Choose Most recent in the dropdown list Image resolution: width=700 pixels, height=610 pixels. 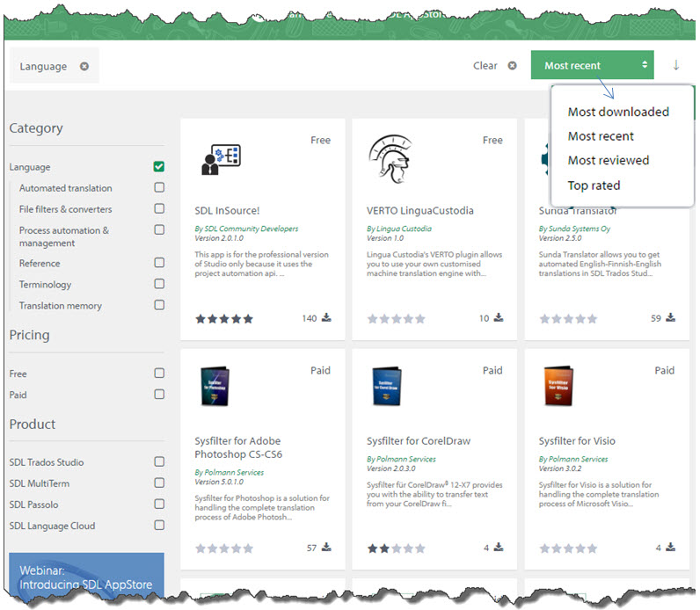(x=601, y=136)
